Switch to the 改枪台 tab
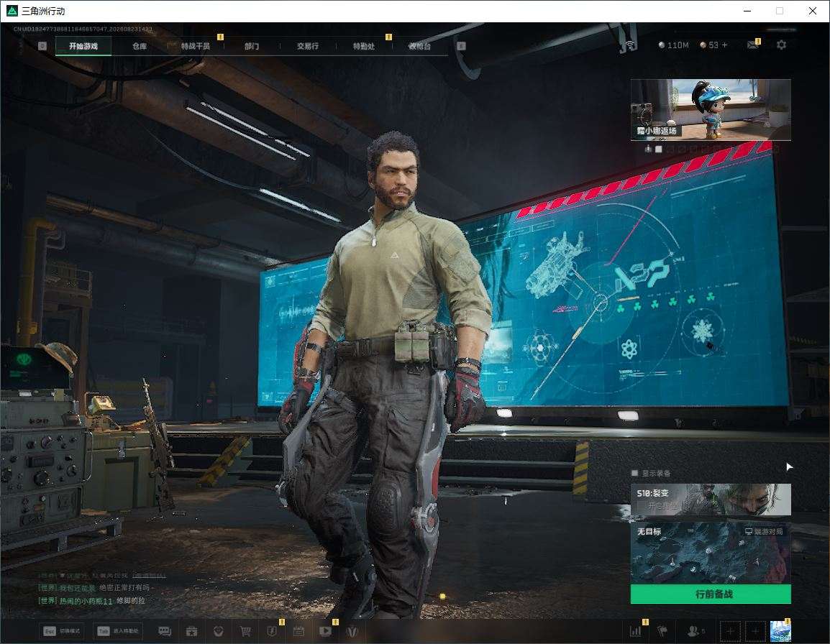Viewport: 830px width, 644px height. [x=420, y=46]
